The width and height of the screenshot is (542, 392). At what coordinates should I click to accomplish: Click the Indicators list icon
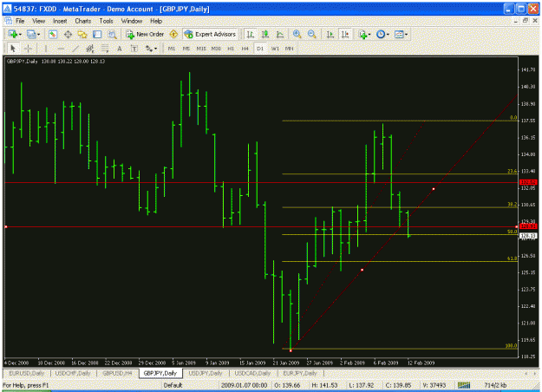point(362,34)
